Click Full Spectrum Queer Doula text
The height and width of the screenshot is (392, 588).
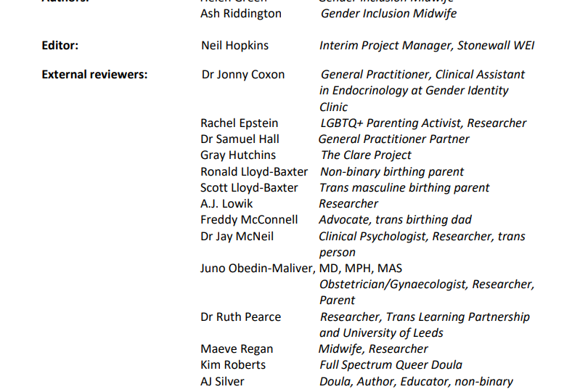point(391,365)
